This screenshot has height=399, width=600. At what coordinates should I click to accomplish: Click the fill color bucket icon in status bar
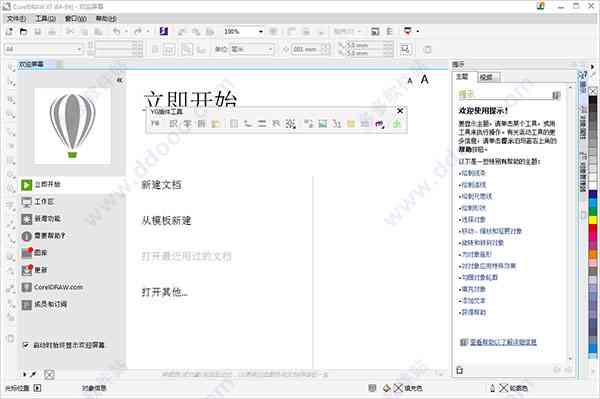click(x=386, y=388)
